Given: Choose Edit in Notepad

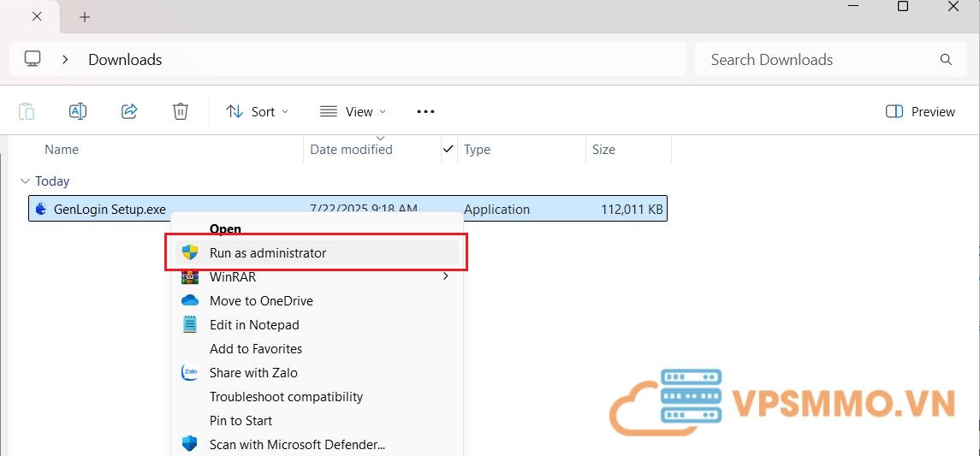Looking at the screenshot, I should 254,324.
